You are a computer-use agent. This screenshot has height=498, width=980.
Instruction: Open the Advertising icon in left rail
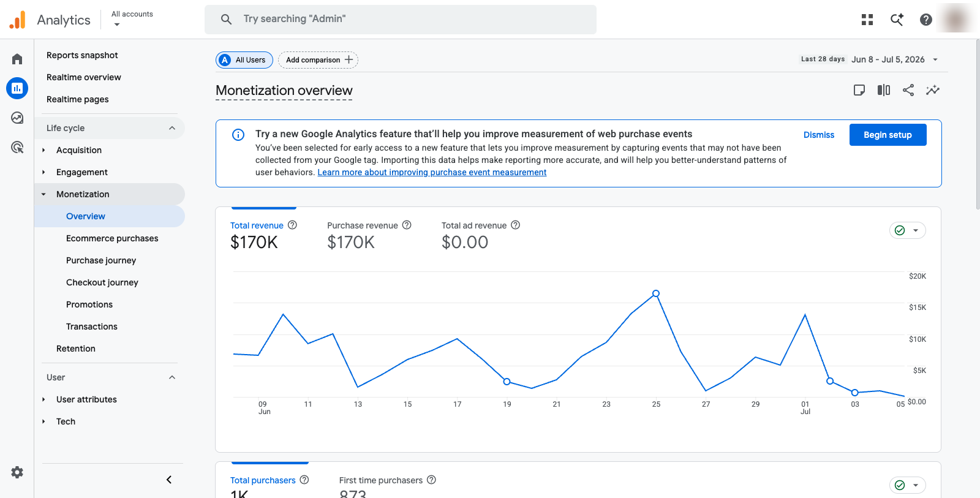tap(17, 147)
